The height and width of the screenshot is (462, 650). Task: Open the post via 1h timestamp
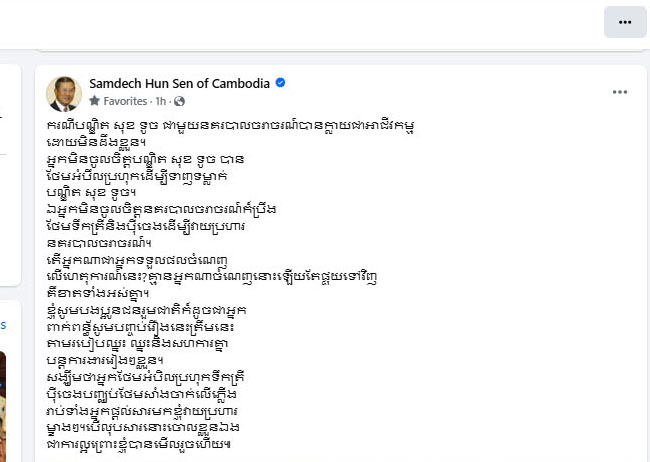pyautogui.click(x=160, y=101)
